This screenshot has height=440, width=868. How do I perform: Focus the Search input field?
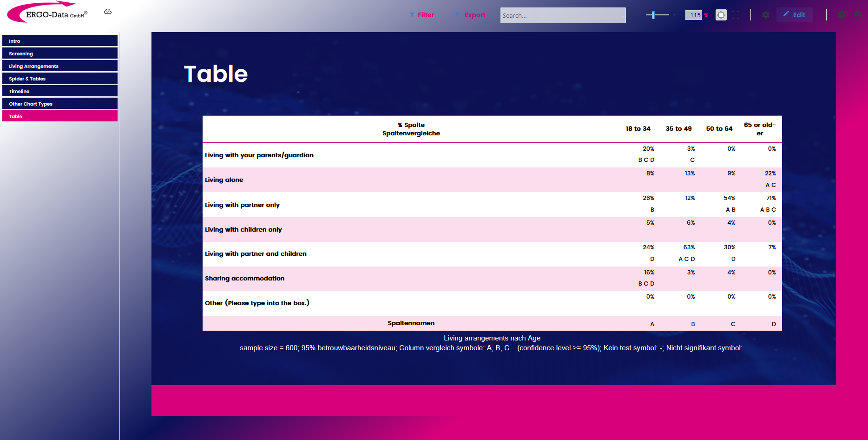563,15
